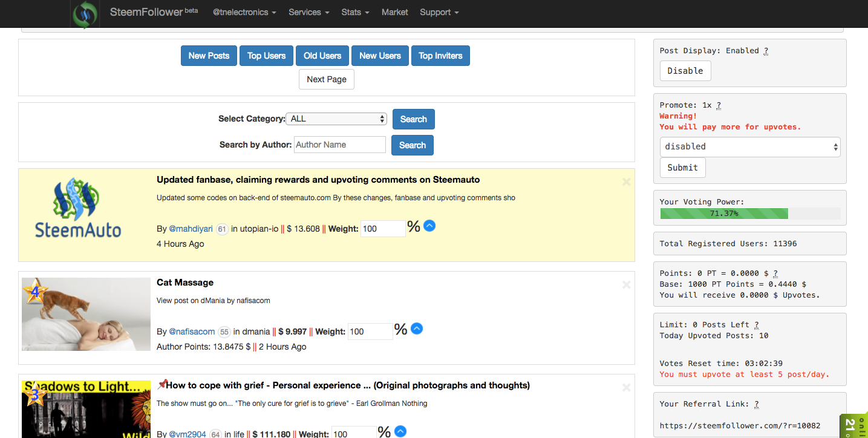Click the Weight field of Cat Massage post
The height and width of the screenshot is (438, 868).
pyautogui.click(x=370, y=332)
